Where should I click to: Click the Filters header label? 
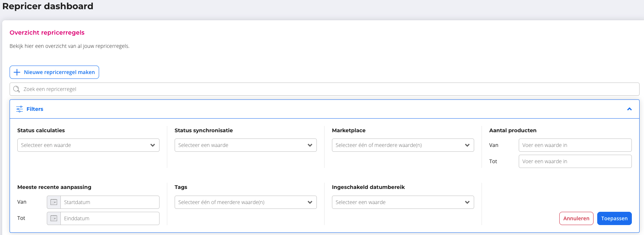pos(35,109)
